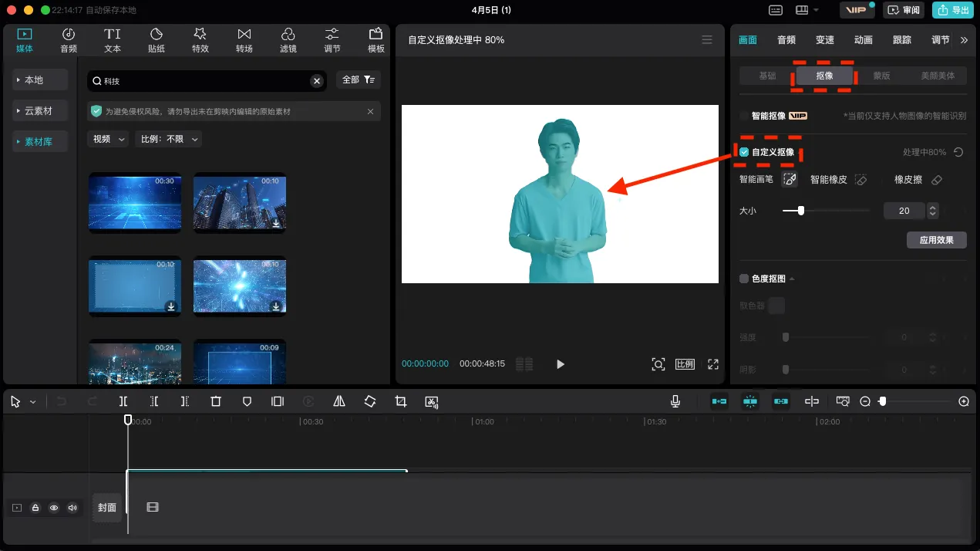Select the 蒙版 mask sub-tab
Image resolution: width=980 pixels, height=551 pixels.
coord(881,76)
